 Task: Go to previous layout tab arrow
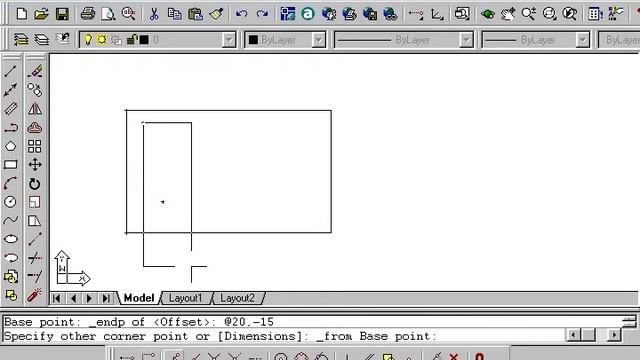73,298
